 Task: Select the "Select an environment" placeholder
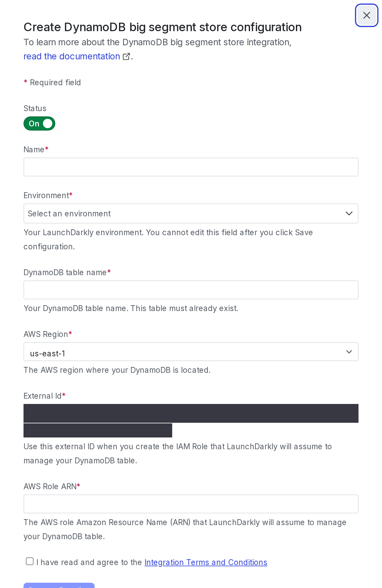pyautogui.click(x=69, y=213)
